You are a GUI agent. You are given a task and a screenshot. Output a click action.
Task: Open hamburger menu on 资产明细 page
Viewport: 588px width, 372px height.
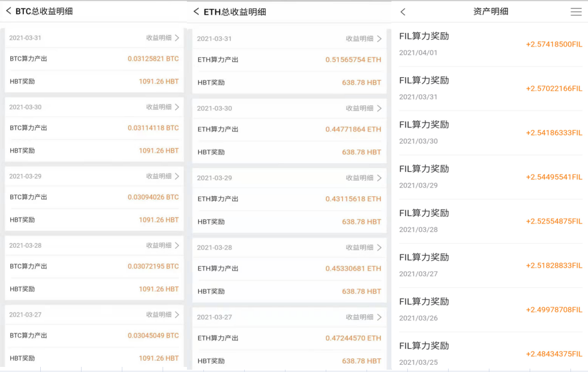[576, 12]
